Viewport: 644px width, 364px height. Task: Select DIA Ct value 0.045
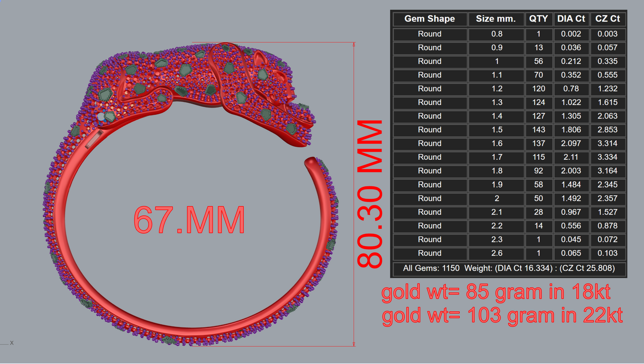571,240
